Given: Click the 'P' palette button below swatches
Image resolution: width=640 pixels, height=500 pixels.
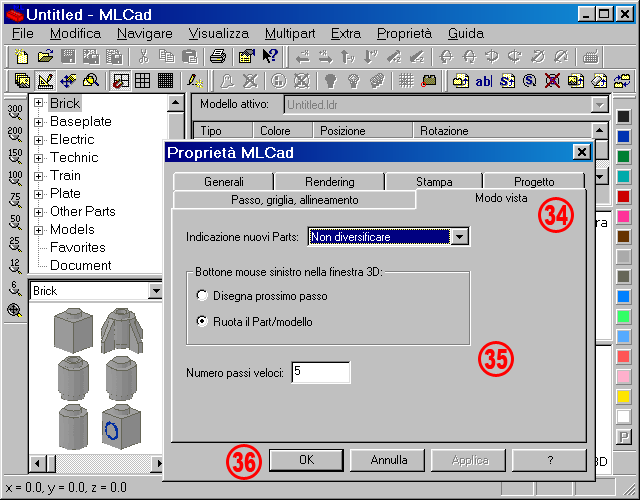Looking at the screenshot, I should pyautogui.click(x=623, y=437).
